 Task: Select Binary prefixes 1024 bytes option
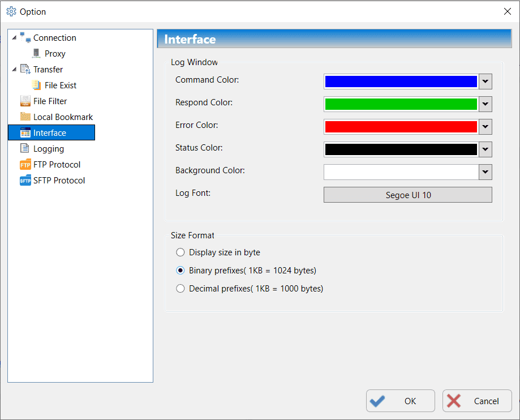click(x=181, y=271)
